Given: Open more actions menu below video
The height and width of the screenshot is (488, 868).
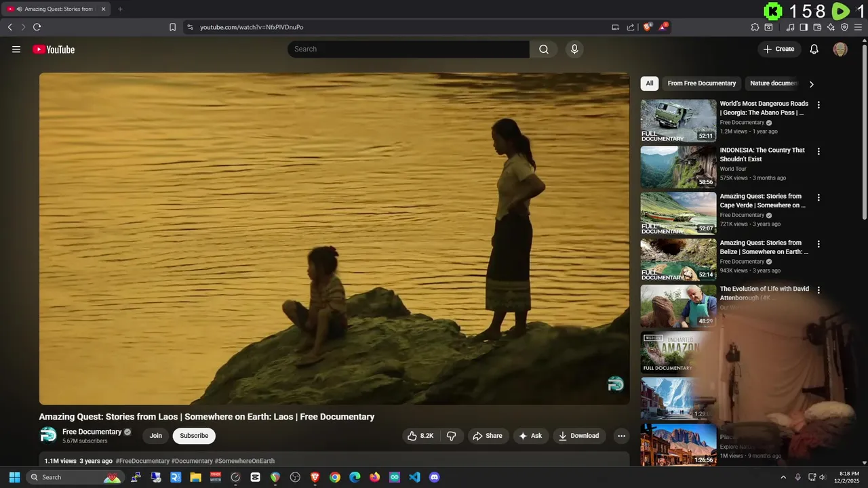Looking at the screenshot, I should tap(621, 436).
